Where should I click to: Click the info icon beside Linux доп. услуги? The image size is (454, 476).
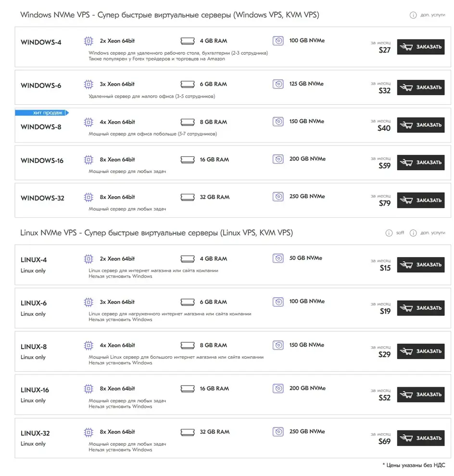[x=413, y=233]
